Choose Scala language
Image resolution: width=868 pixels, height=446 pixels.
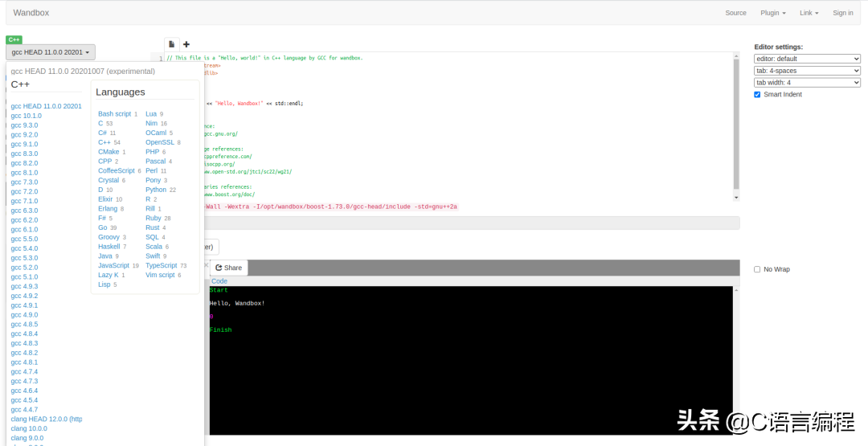(154, 246)
